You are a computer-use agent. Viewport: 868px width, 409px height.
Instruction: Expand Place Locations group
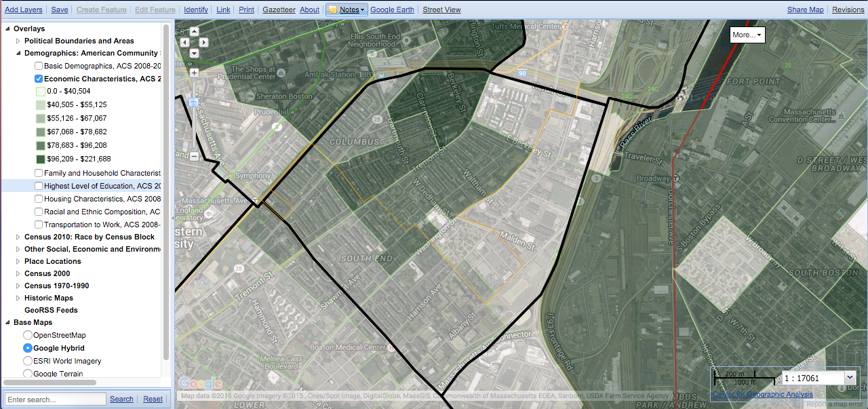click(x=18, y=261)
